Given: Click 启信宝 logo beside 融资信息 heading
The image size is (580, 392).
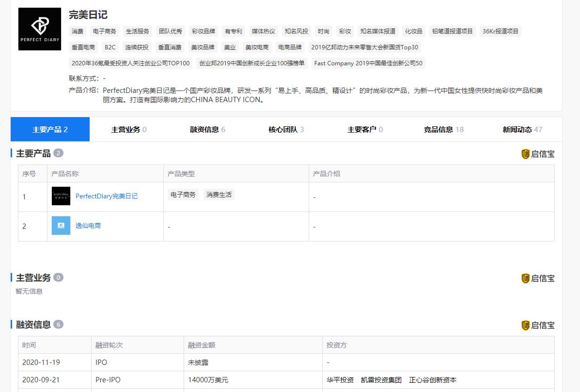Looking at the screenshot, I should coord(538,325).
